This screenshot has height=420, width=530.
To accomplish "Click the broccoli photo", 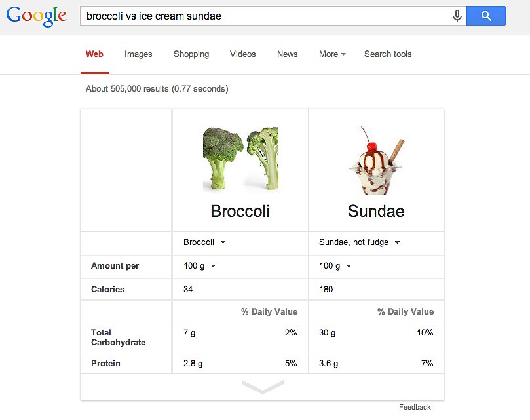I will point(240,159).
